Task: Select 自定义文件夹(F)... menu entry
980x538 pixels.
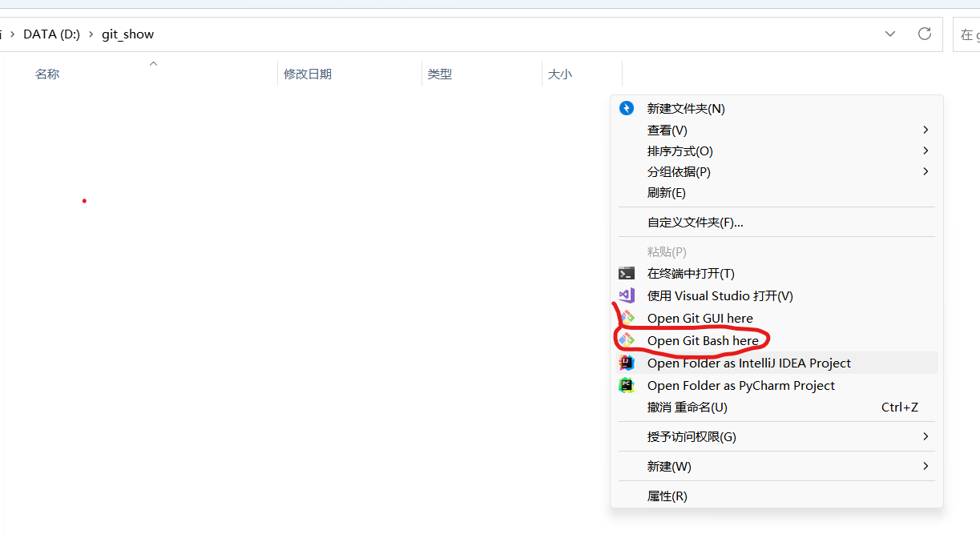Action: tap(776, 222)
